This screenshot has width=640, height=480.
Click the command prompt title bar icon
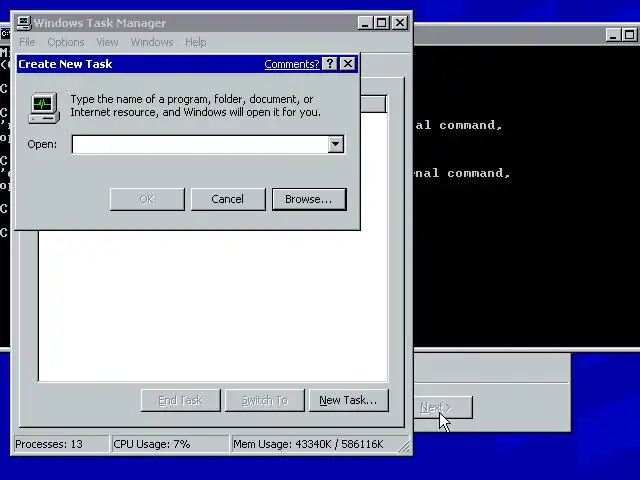5,33
